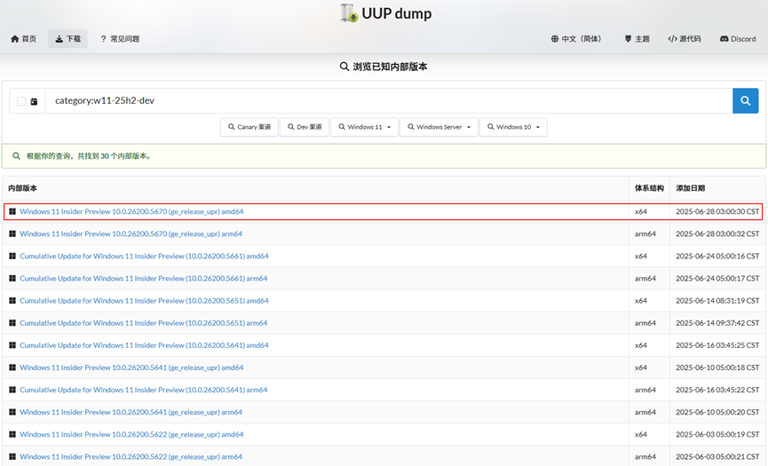Open Windows 11 Insider Preview 10.0.26200.5670 arm64
The width and height of the screenshot is (768, 466).
click(x=131, y=234)
